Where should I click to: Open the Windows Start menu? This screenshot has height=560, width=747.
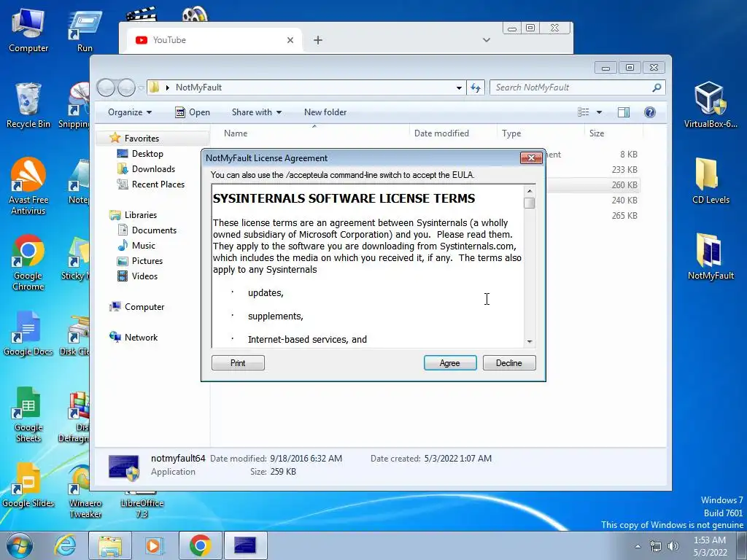click(x=20, y=545)
